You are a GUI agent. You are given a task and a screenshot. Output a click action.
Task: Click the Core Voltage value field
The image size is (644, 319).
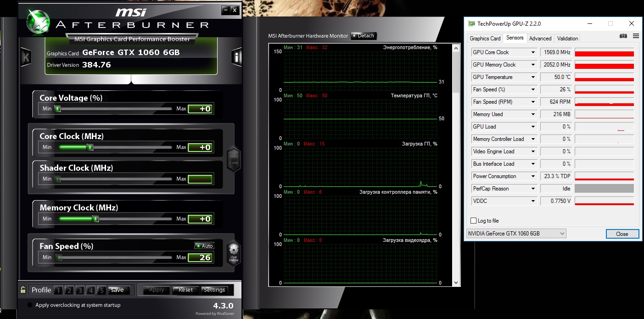tap(200, 109)
